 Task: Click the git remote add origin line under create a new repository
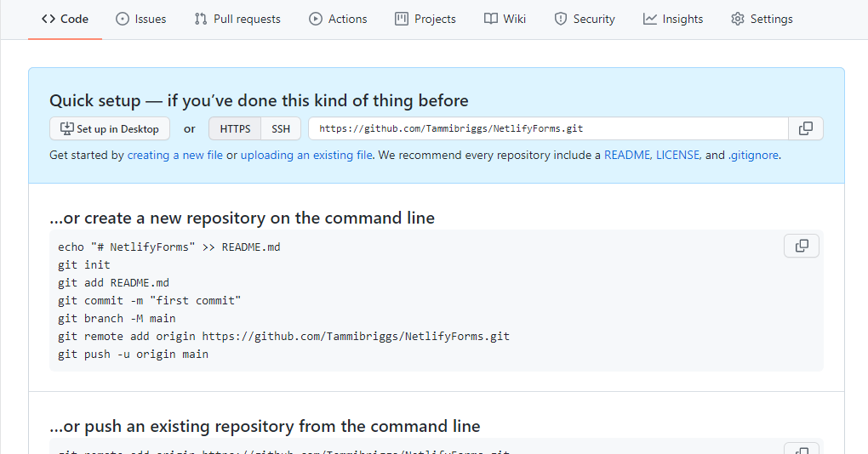pyautogui.click(x=283, y=336)
